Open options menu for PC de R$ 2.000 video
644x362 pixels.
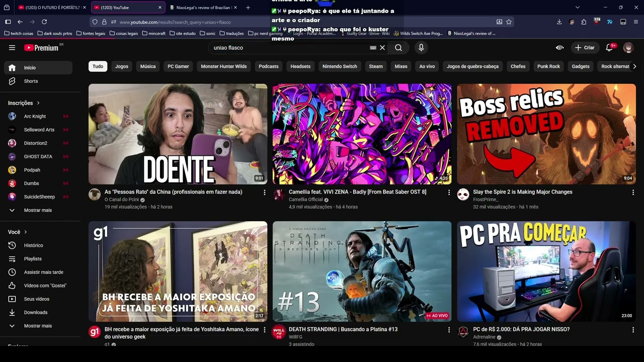[633, 330]
